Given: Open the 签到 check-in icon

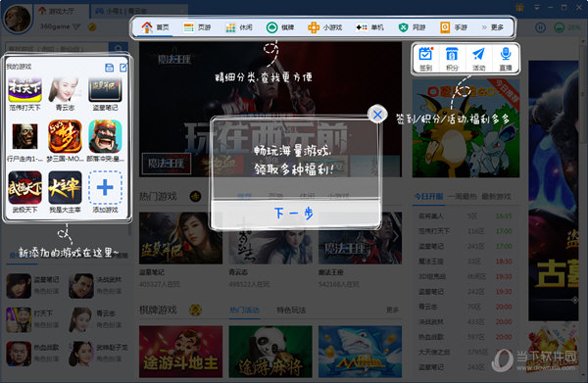Looking at the screenshot, I should coord(425,58).
